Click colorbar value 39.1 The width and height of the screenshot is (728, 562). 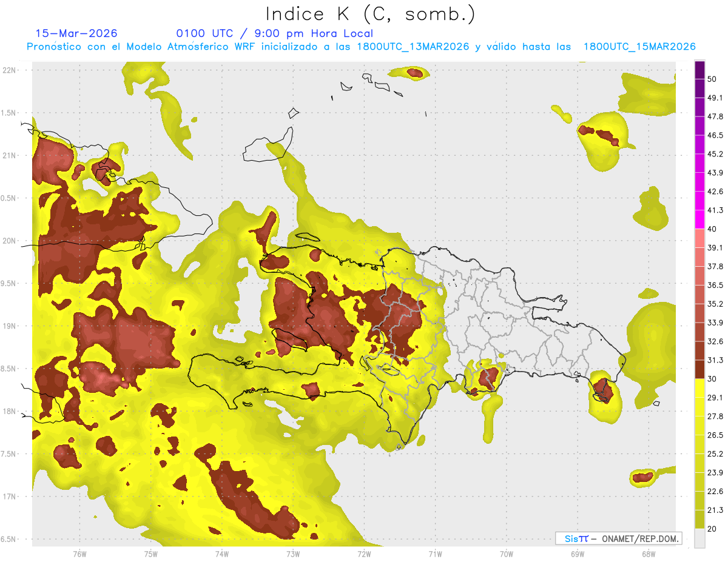pyautogui.click(x=715, y=248)
